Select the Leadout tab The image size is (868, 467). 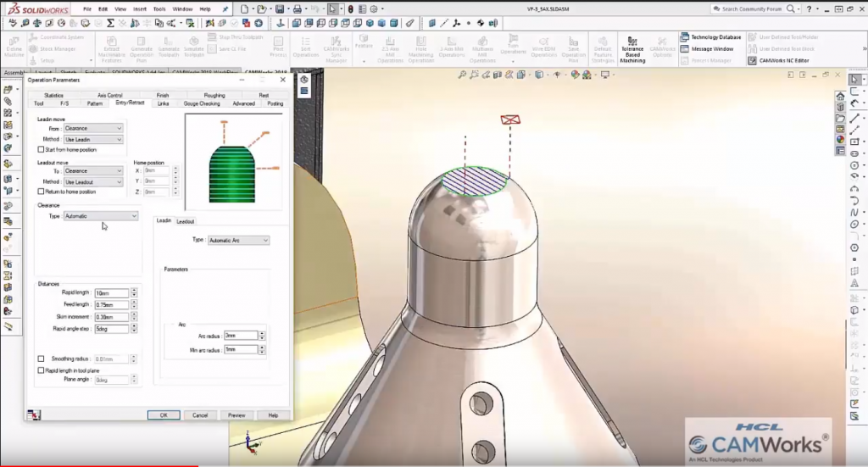click(x=185, y=220)
